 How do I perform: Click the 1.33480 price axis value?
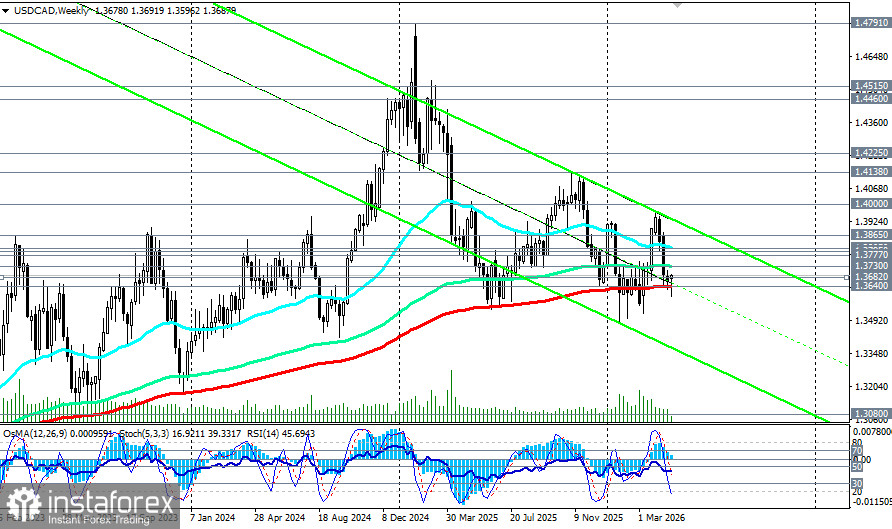coord(872,354)
